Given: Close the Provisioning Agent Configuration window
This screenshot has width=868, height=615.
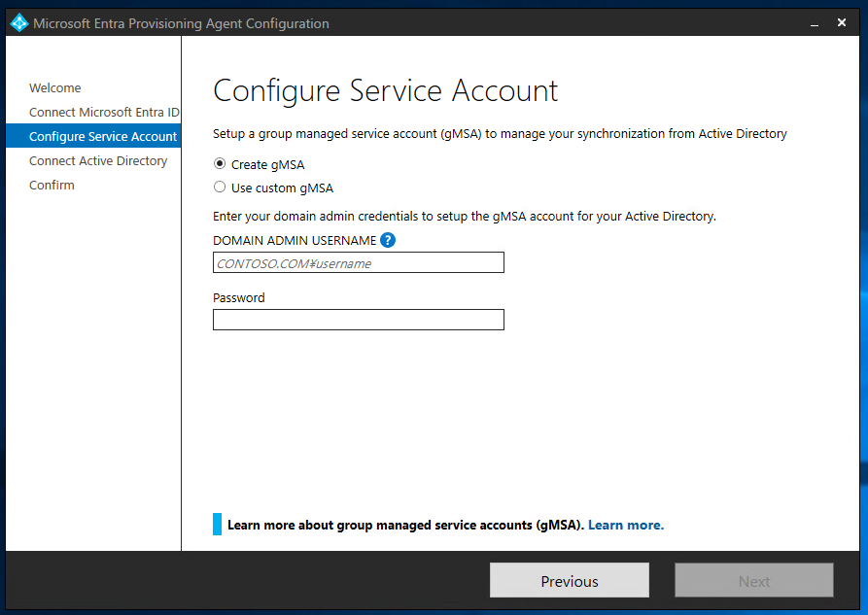Looking at the screenshot, I should [842, 22].
